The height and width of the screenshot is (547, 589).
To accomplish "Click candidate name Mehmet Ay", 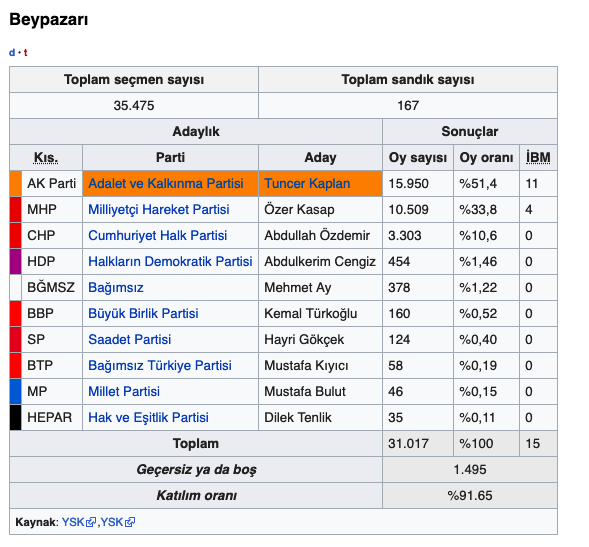I will pyautogui.click(x=298, y=287).
